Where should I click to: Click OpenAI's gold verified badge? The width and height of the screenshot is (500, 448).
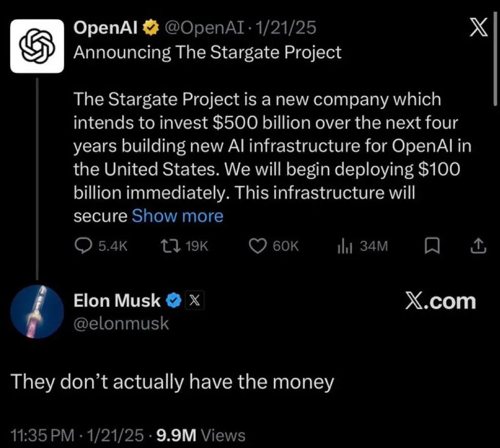click(150, 28)
